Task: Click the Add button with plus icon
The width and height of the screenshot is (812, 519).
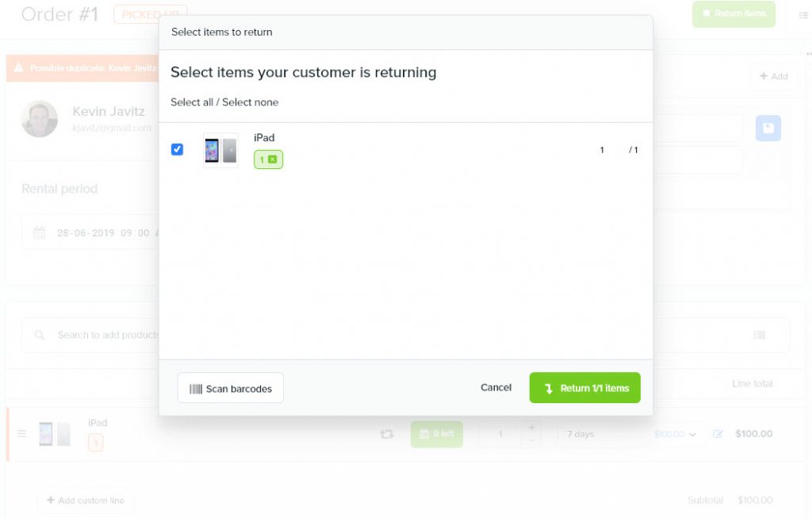Action: click(x=774, y=76)
